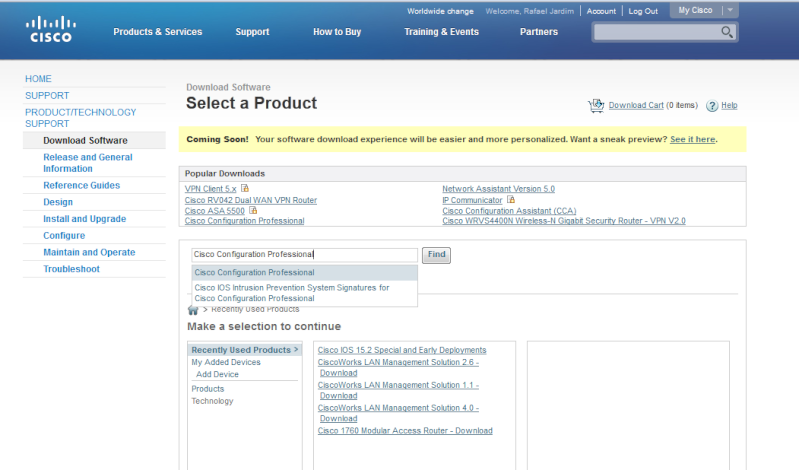Open Training & Events menu
This screenshot has width=799, height=470.
tap(441, 32)
